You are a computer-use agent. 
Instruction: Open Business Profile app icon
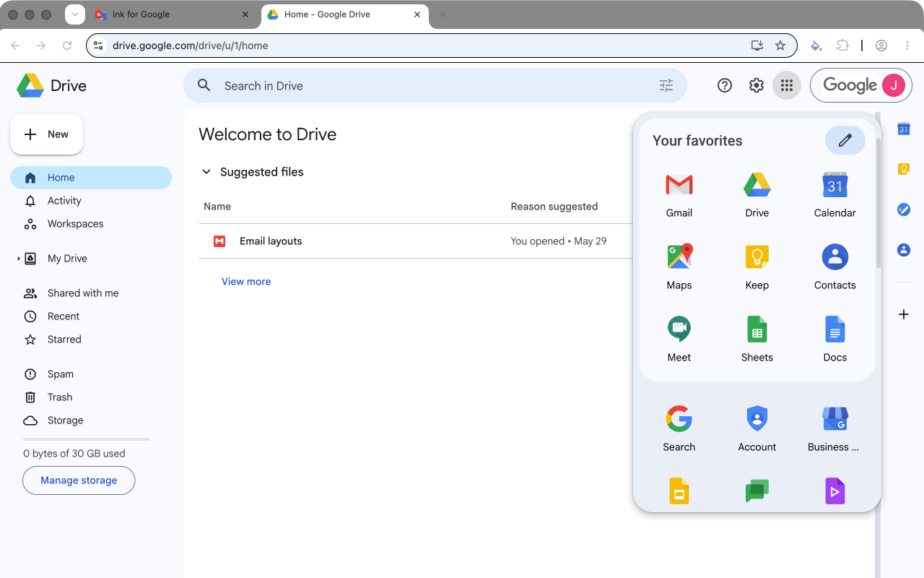pos(835,429)
